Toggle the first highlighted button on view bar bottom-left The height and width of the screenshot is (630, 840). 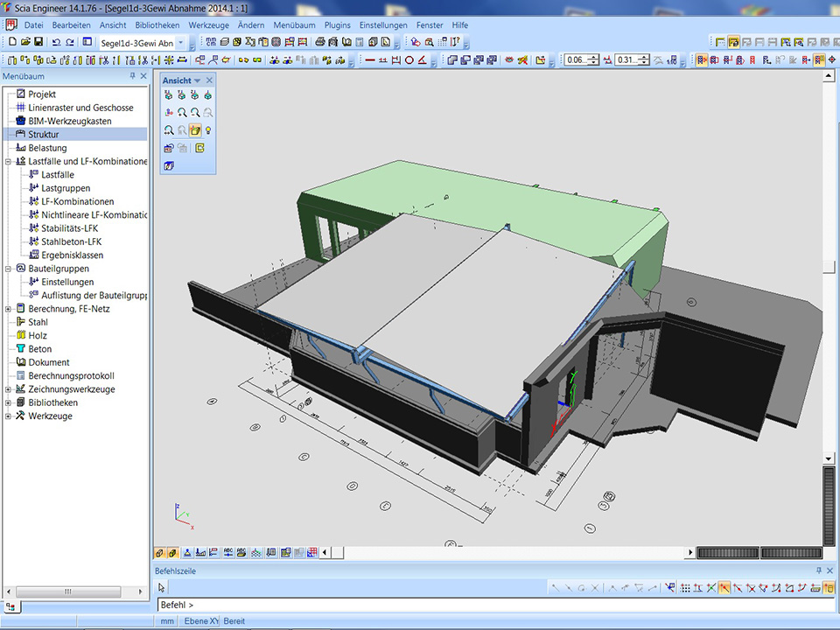coord(160,553)
